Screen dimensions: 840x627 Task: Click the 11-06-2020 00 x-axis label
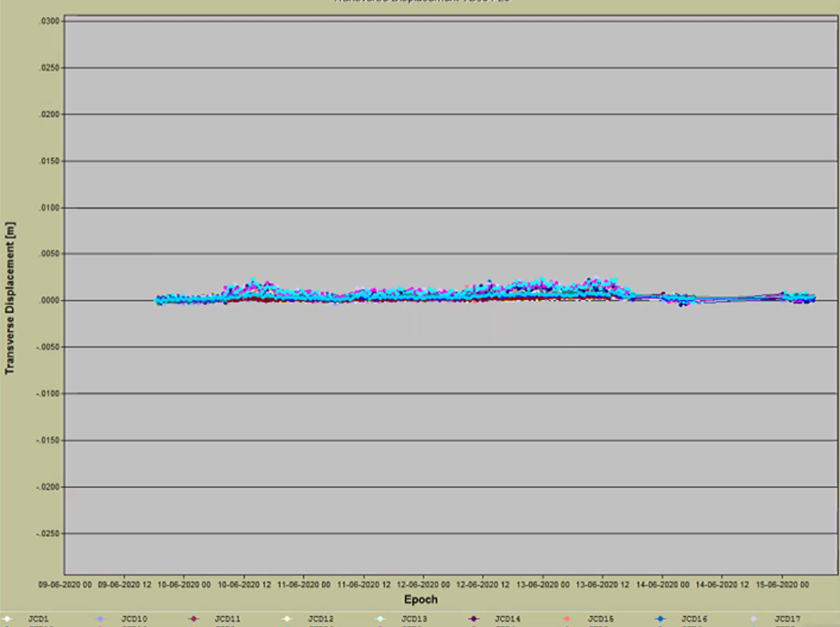coord(304,585)
